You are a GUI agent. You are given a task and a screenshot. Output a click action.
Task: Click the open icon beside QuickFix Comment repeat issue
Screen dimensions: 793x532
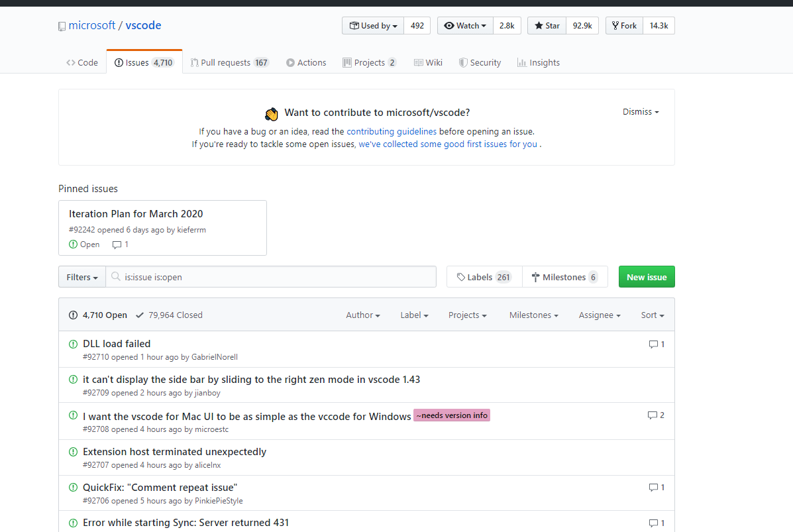[73, 488]
